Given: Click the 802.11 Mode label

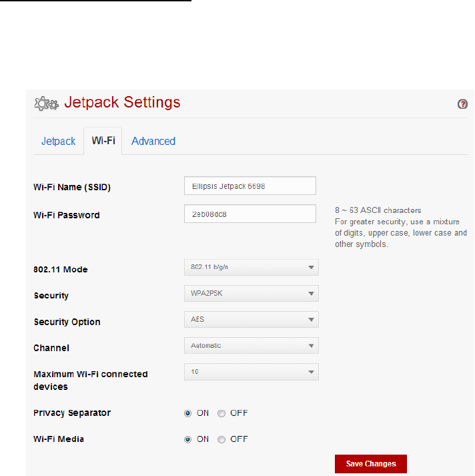Looking at the screenshot, I should tap(61, 270).
